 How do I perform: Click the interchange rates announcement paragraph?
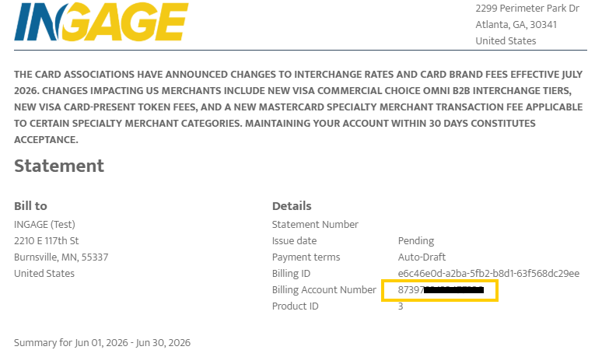[299, 107]
